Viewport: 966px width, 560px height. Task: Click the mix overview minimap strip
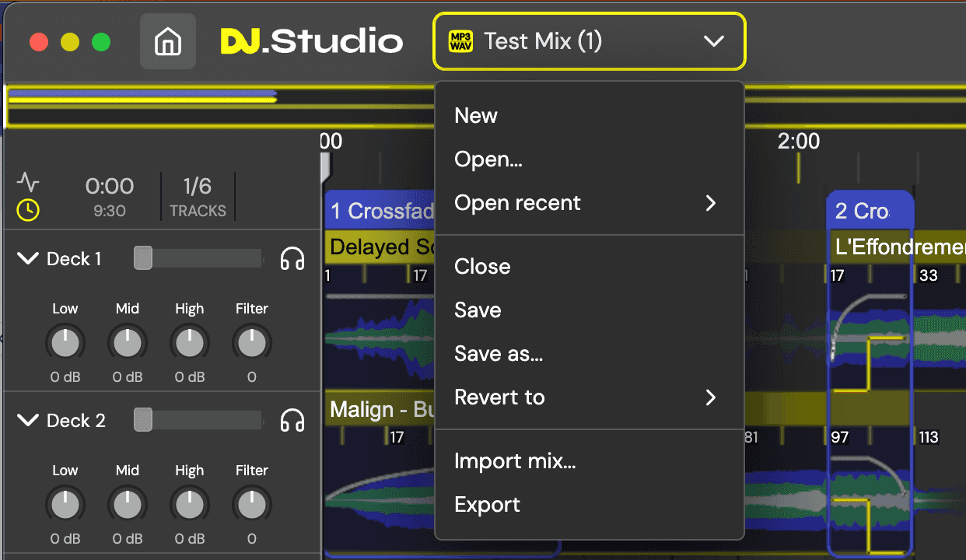coord(221,107)
